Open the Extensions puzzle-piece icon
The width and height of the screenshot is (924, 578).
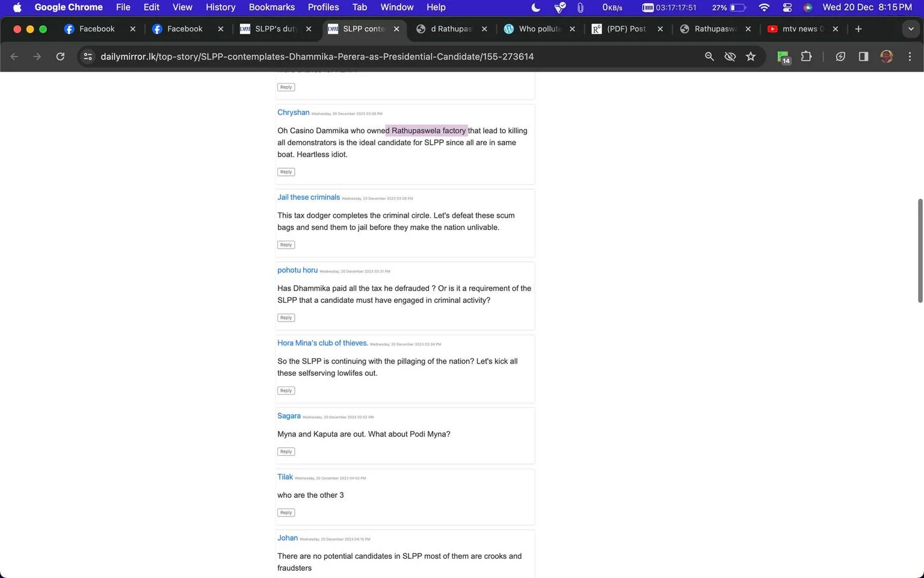pyautogui.click(x=806, y=57)
